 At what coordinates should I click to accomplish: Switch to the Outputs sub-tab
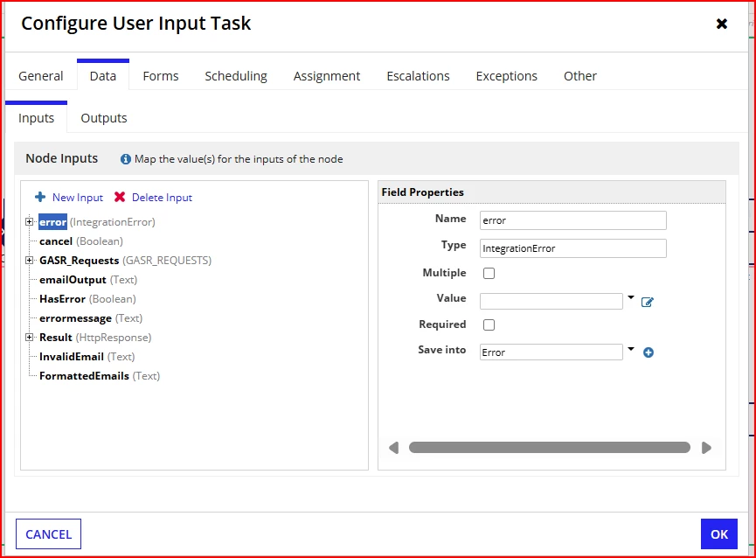coord(104,118)
